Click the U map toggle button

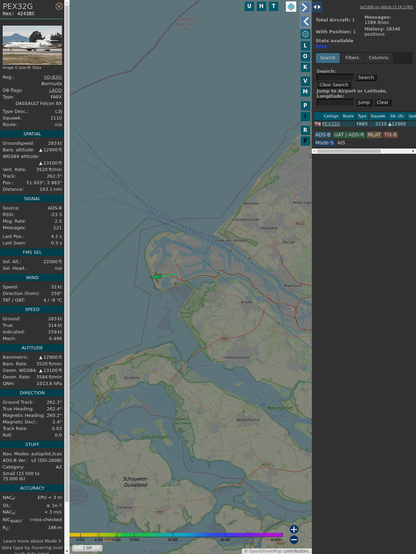pyautogui.click(x=249, y=6)
